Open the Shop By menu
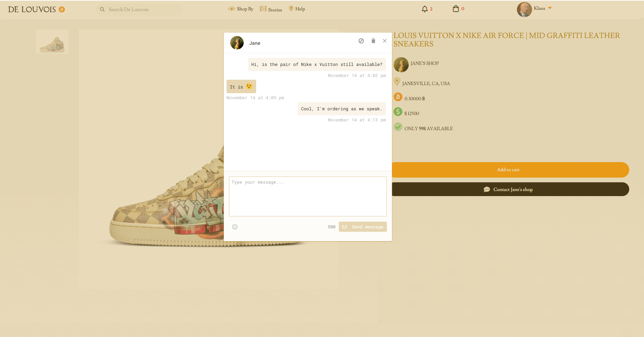The height and width of the screenshot is (337, 644). 241,9
